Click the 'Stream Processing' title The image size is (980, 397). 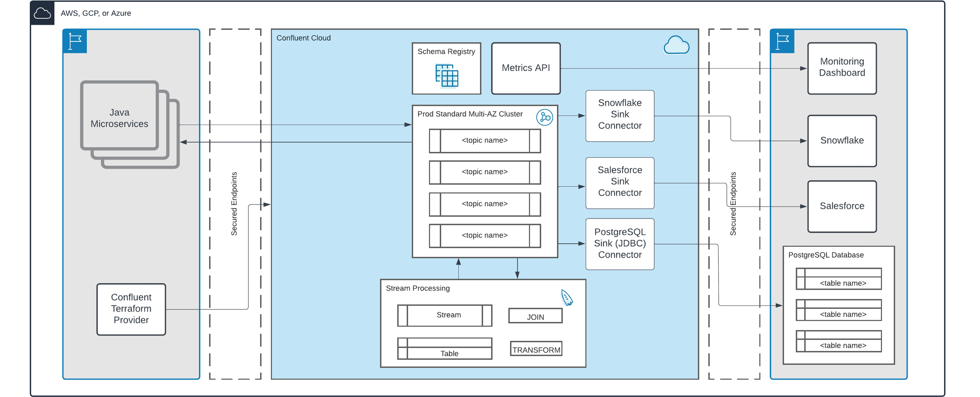tap(417, 288)
